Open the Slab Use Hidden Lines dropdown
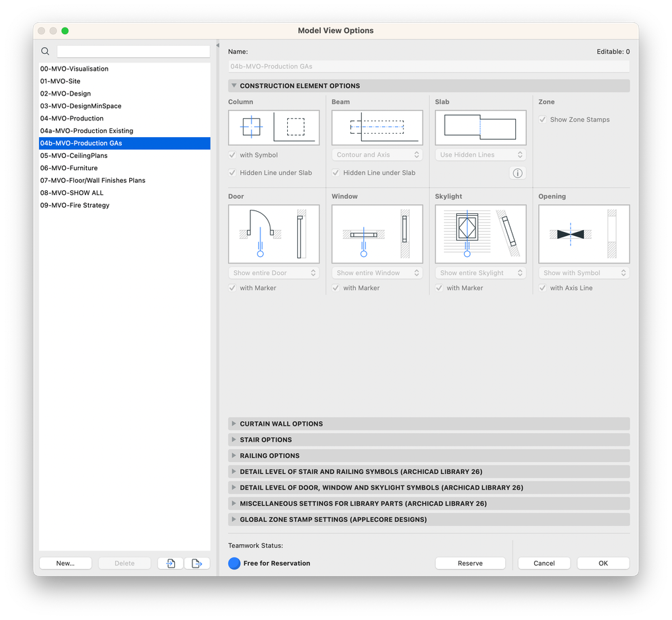Image resolution: width=672 pixels, height=620 pixels. pyautogui.click(x=480, y=155)
